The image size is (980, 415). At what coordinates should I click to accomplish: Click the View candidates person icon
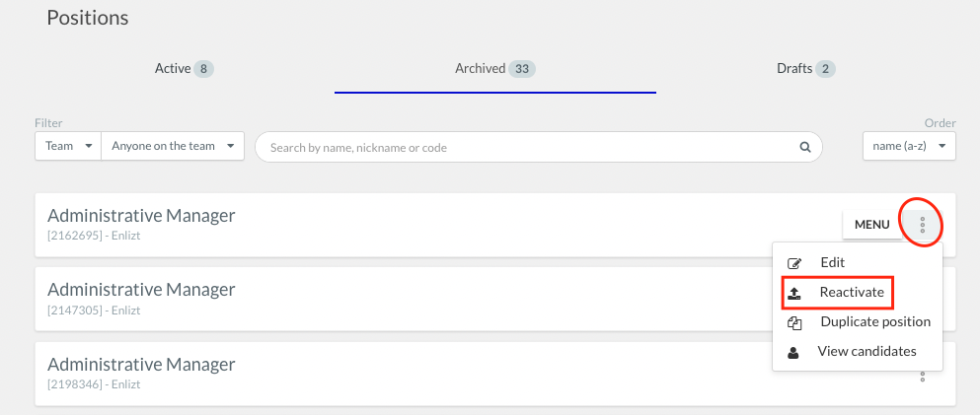pos(793,353)
